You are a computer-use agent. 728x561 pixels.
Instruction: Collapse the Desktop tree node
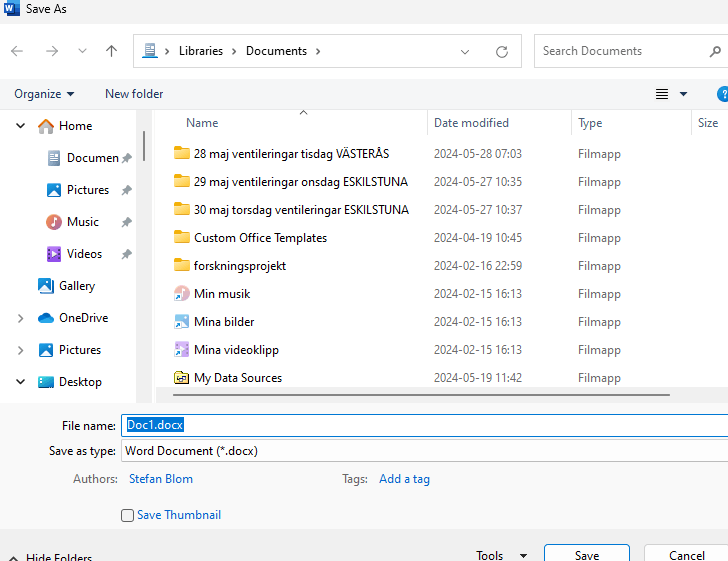(x=20, y=382)
